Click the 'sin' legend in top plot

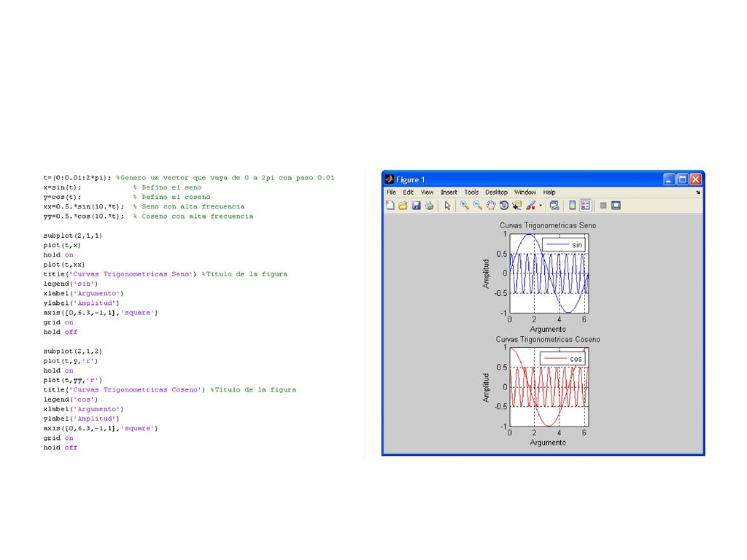coord(564,245)
